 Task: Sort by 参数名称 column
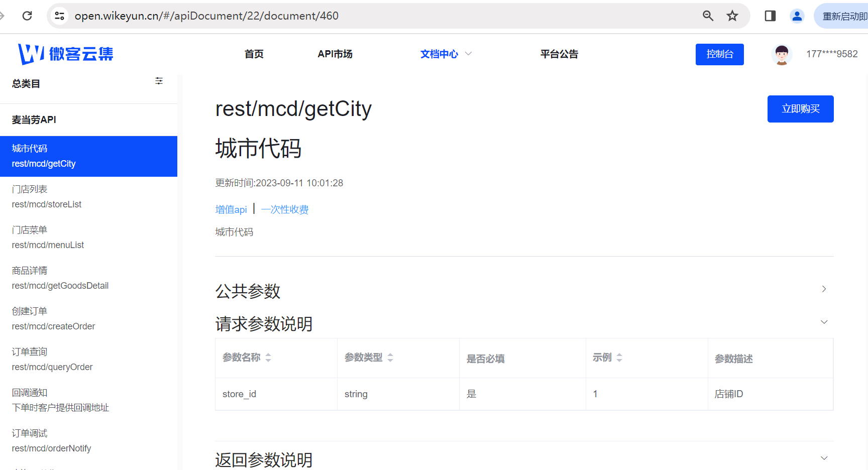(268, 358)
